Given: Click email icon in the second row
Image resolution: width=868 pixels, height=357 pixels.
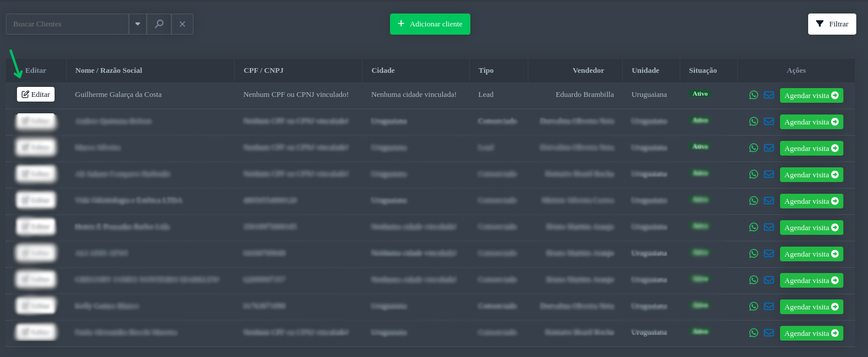Looking at the screenshot, I should 769,122.
